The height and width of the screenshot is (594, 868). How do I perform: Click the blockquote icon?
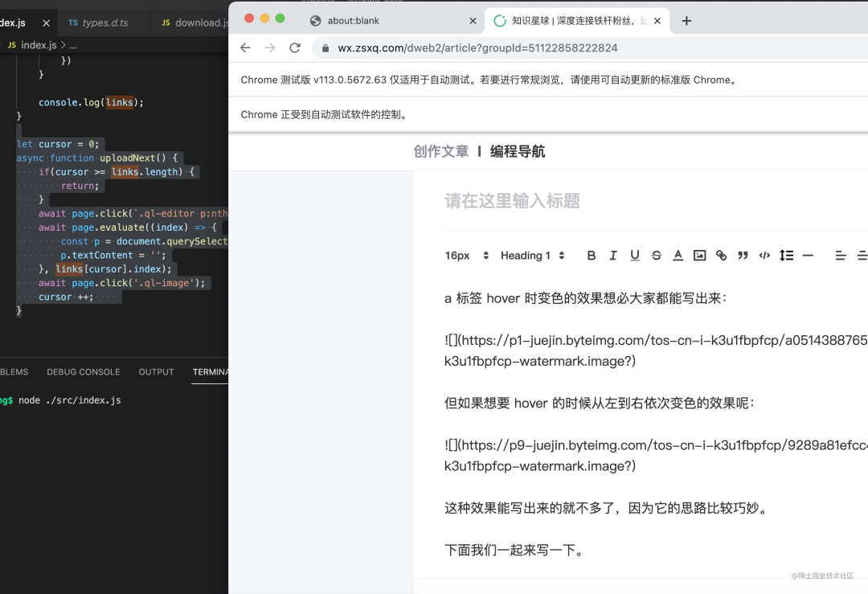coord(743,256)
